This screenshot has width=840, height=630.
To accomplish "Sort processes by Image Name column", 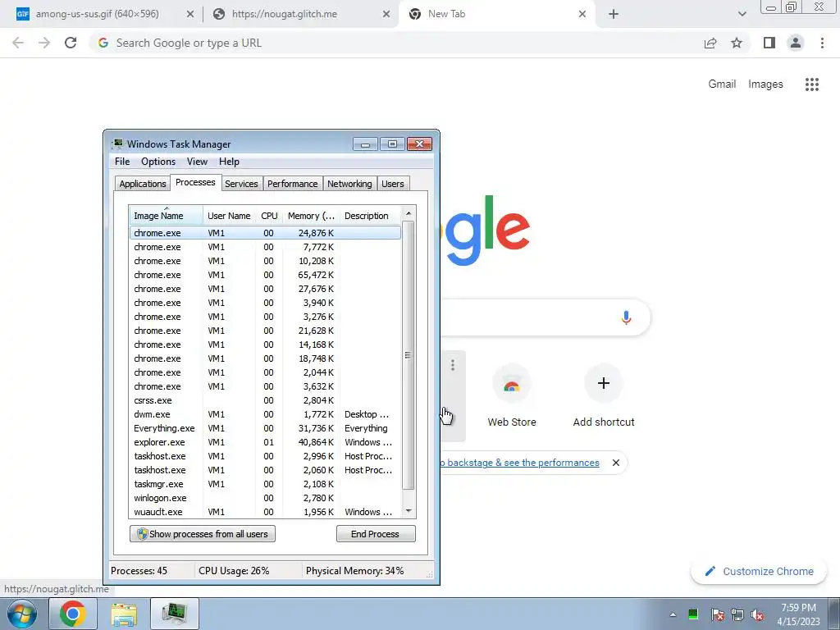I will point(166,216).
